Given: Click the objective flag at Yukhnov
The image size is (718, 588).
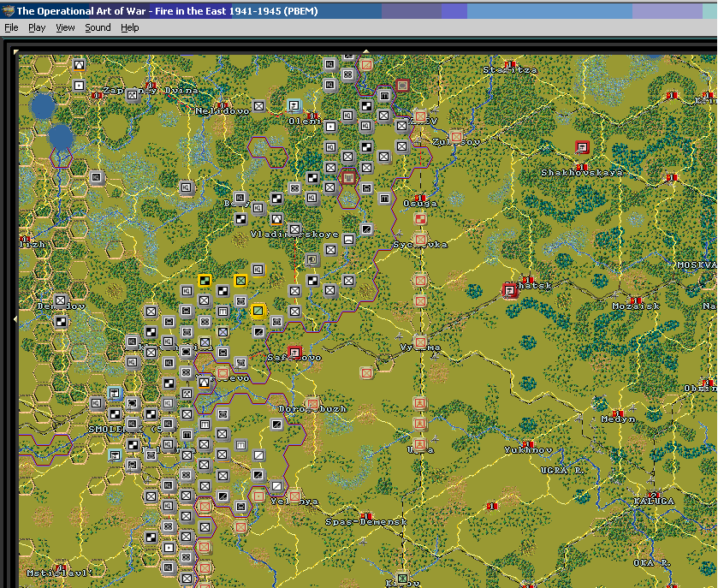Looking at the screenshot, I should click(x=527, y=444).
